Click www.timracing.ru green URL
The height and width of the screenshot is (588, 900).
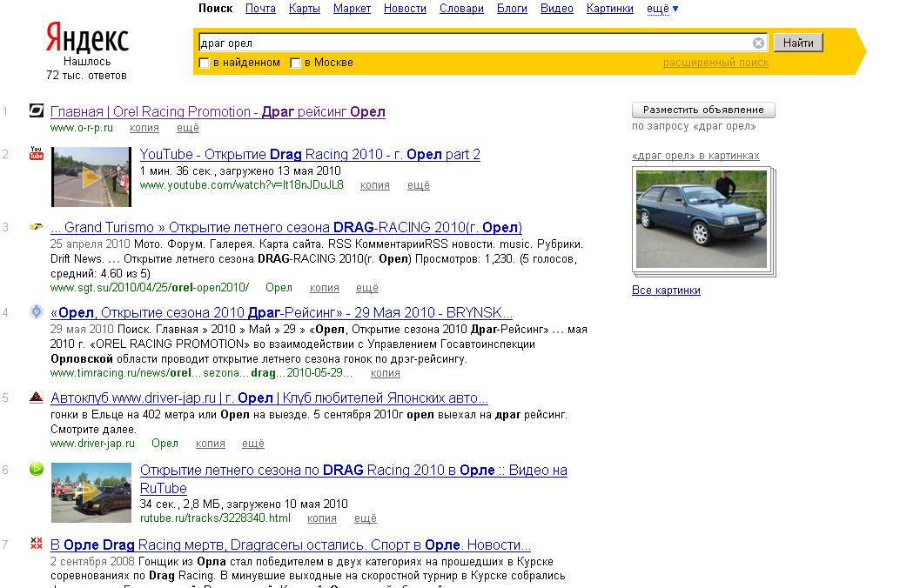(x=203, y=373)
